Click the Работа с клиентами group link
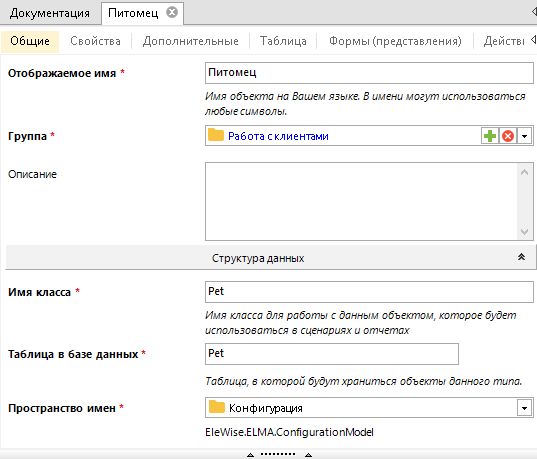 pyautogui.click(x=278, y=136)
